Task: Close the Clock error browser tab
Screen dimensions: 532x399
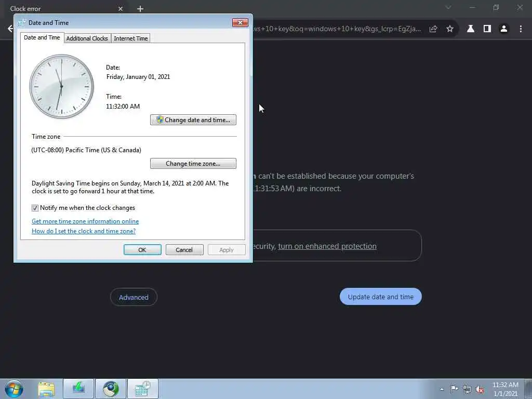Action: [x=121, y=9]
